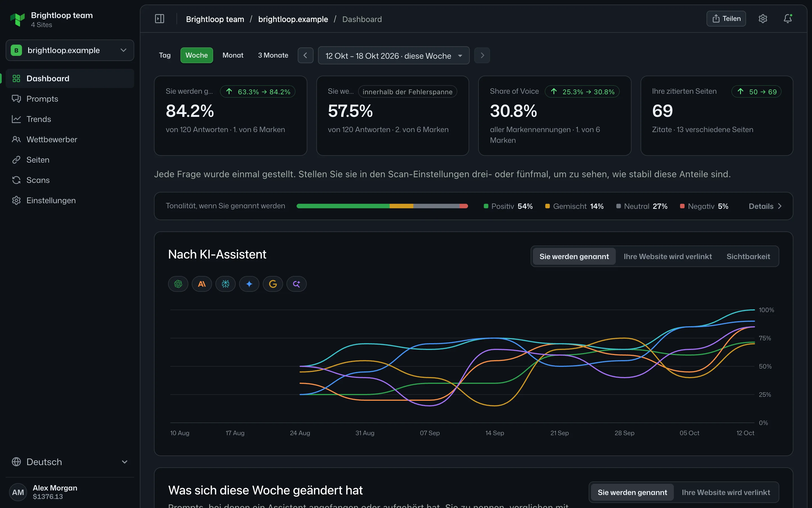The height and width of the screenshot is (508, 812).
Task: Click the AM user avatar
Action: click(18, 492)
